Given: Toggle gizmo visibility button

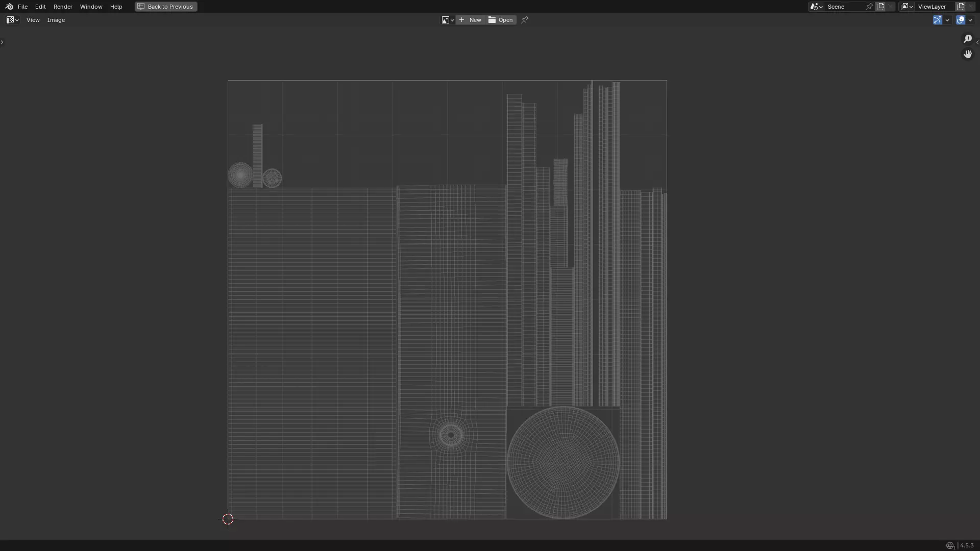Looking at the screenshot, I should pos(937,20).
